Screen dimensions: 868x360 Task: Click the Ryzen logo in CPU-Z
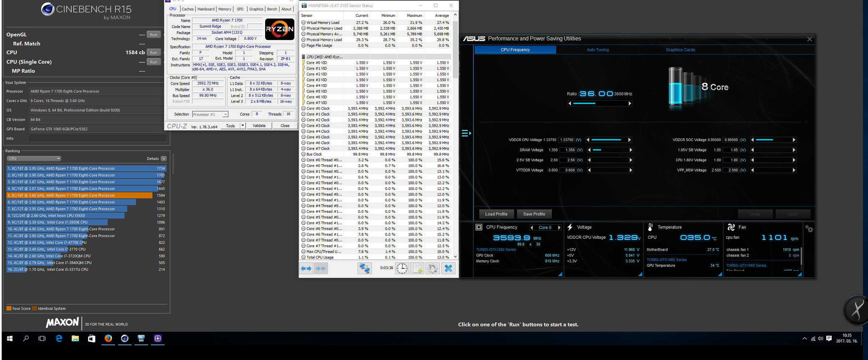[x=280, y=29]
